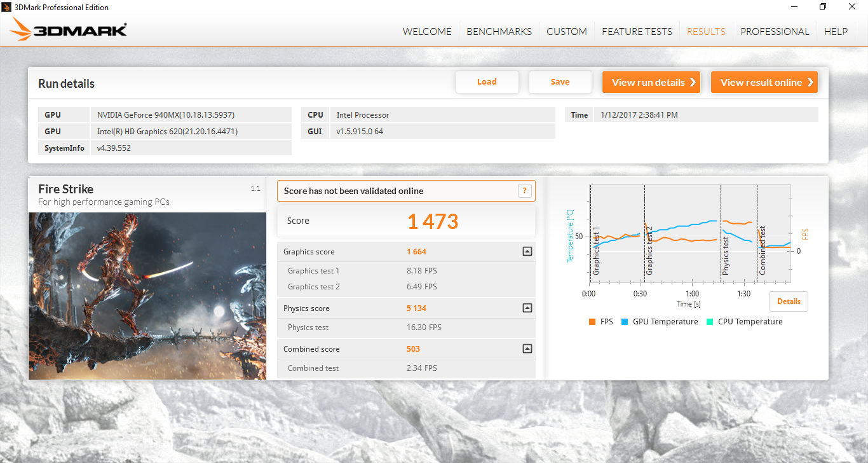This screenshot has height=463, width=868.
Task: Click the Combined score value 503
Action: coord(414,349)
